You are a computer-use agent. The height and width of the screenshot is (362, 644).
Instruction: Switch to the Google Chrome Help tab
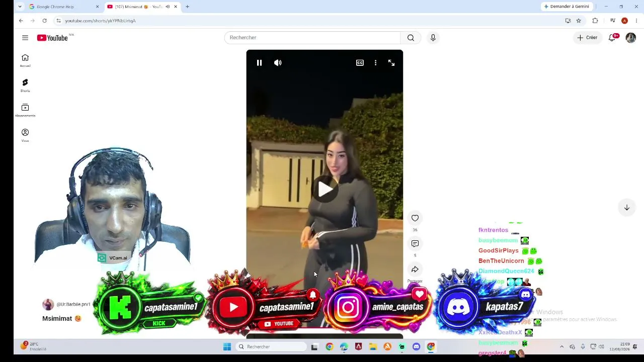click(x=64, y=7)
